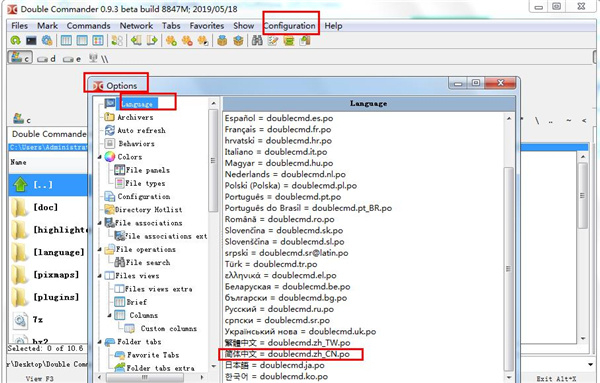Screen dimensions: 600x383
Task: Select Archivers in the Options tree
Action: click(135, 117)
